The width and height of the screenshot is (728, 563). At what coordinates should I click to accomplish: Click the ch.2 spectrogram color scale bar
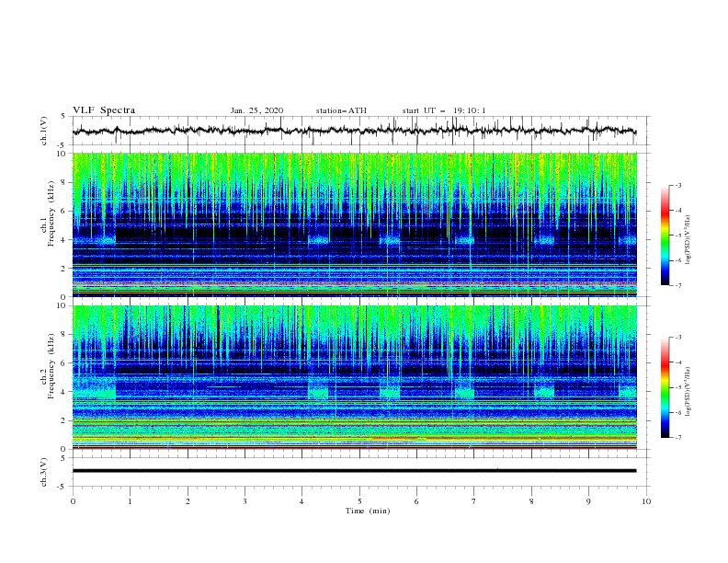point(665,387)
